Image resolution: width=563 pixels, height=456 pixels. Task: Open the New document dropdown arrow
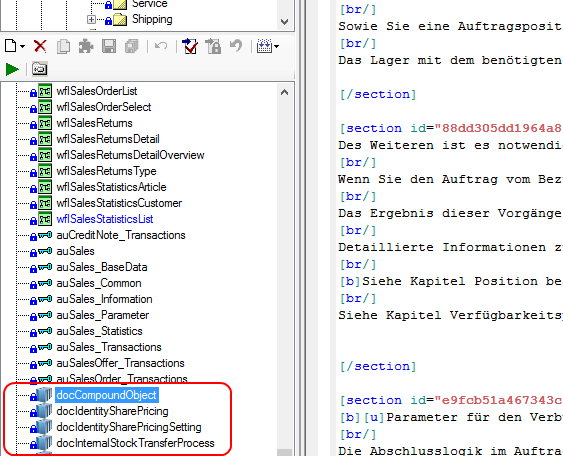pyautogui.click(x=22, y=47)
